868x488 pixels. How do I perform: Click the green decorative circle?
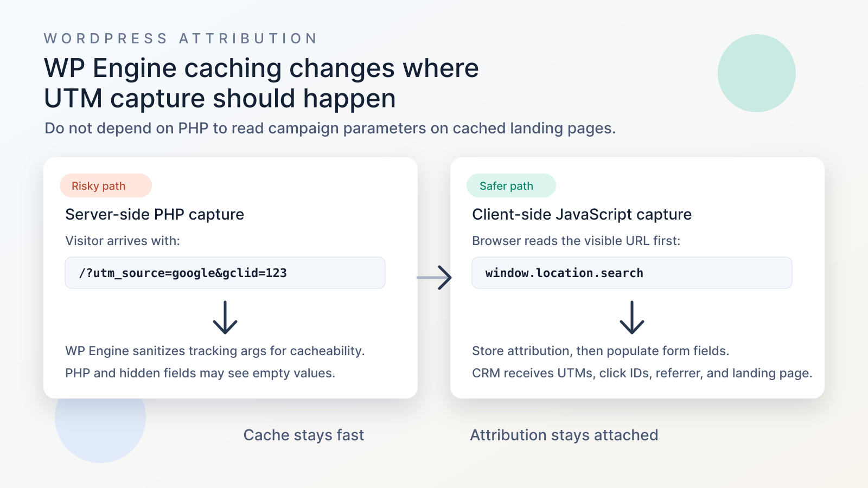tap(757, 73)
